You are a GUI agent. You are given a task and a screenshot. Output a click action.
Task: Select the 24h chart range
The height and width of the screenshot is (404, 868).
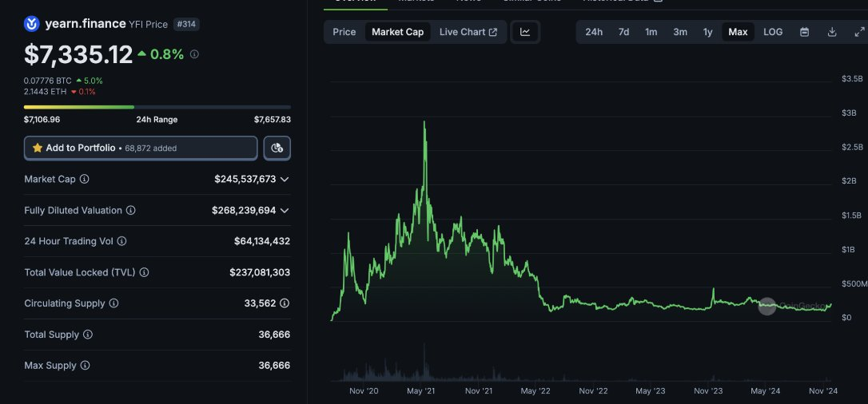coord(594,32)
